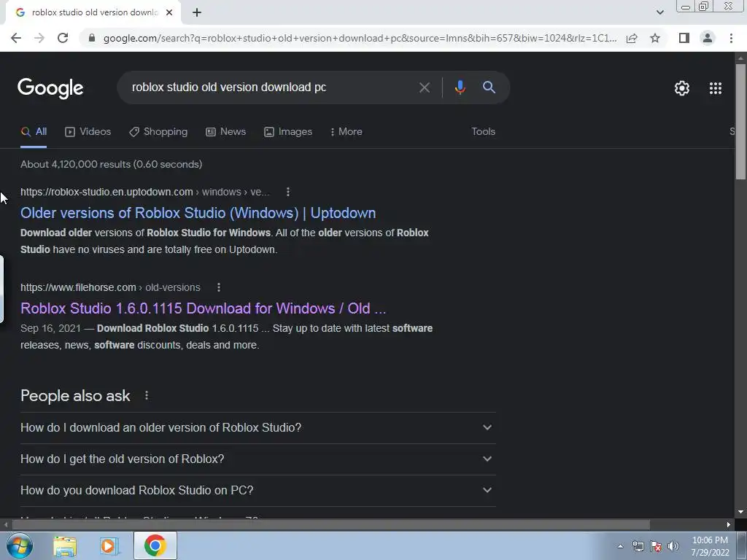The width and height of the screenshot is (747, 560).
Task: Open the Google apps grid
Action: (x=716, y=88)
